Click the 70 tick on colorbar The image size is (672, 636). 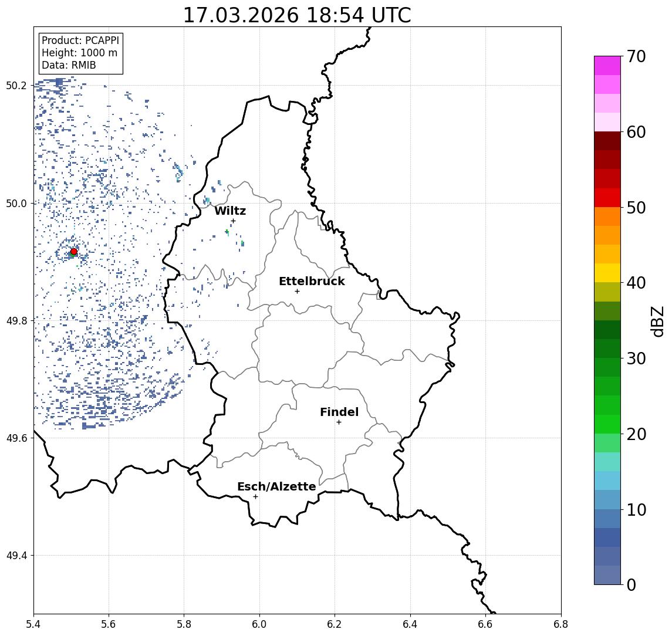pyautogui.click(x=636, y=56)
